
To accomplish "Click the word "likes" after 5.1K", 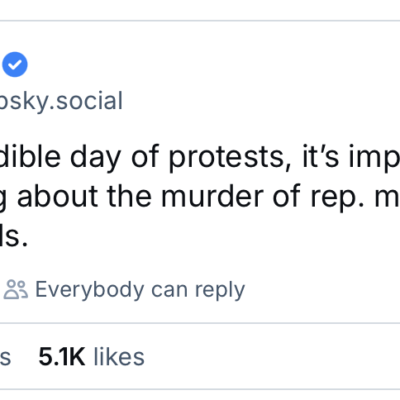I will click(119, 357).
